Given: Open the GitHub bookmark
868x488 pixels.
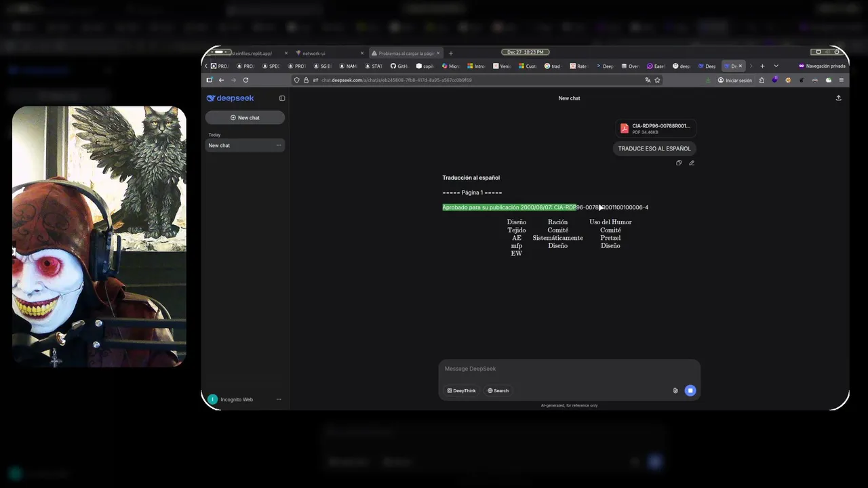Looking at the screenshot, I should click(399, 66).
